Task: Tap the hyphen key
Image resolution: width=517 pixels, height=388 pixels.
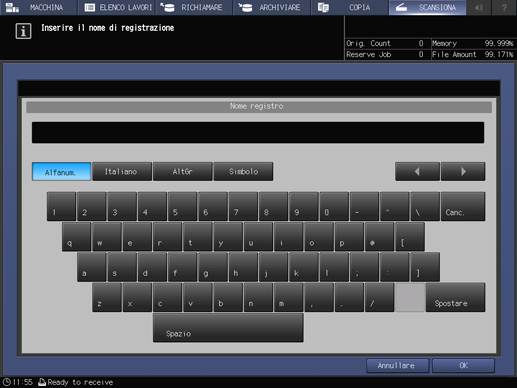Action: point(365,206)
